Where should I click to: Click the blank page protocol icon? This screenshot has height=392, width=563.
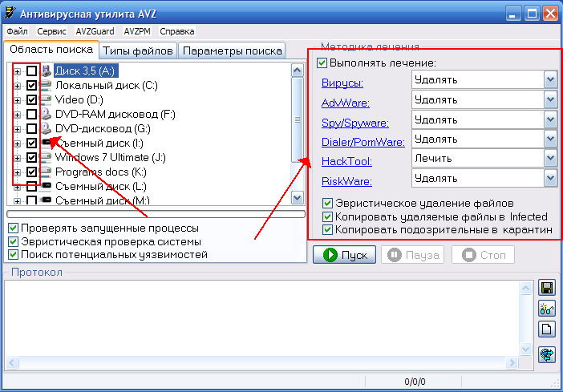[546, 329]
